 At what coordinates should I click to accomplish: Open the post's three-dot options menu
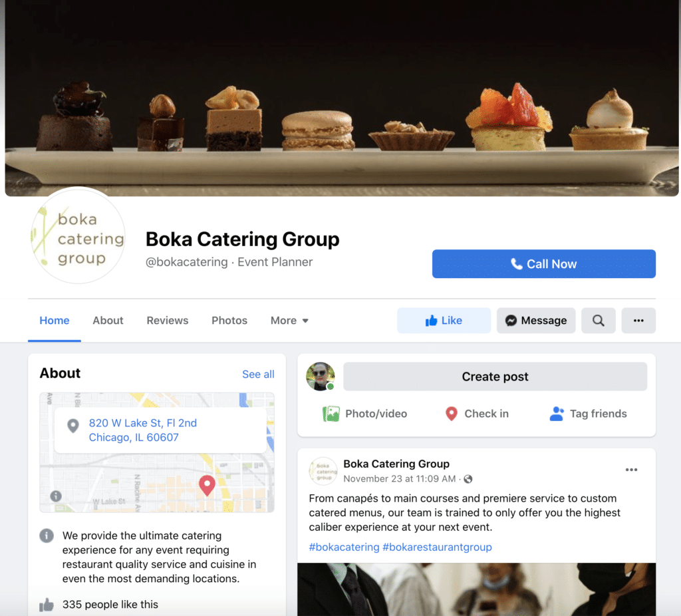point(631,470)
